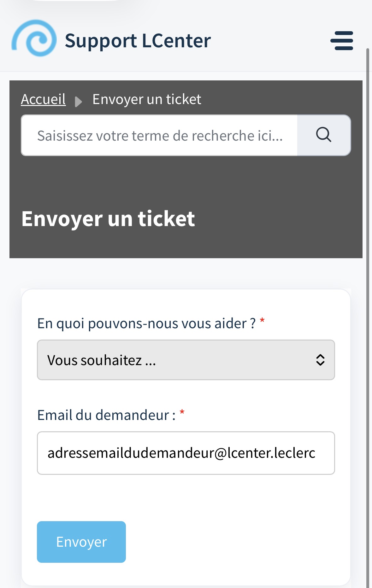Screen dimensions: 372x588
Task: Click the 'Envoyer un ticket' breadcrumb item
Action: point(147,99)
